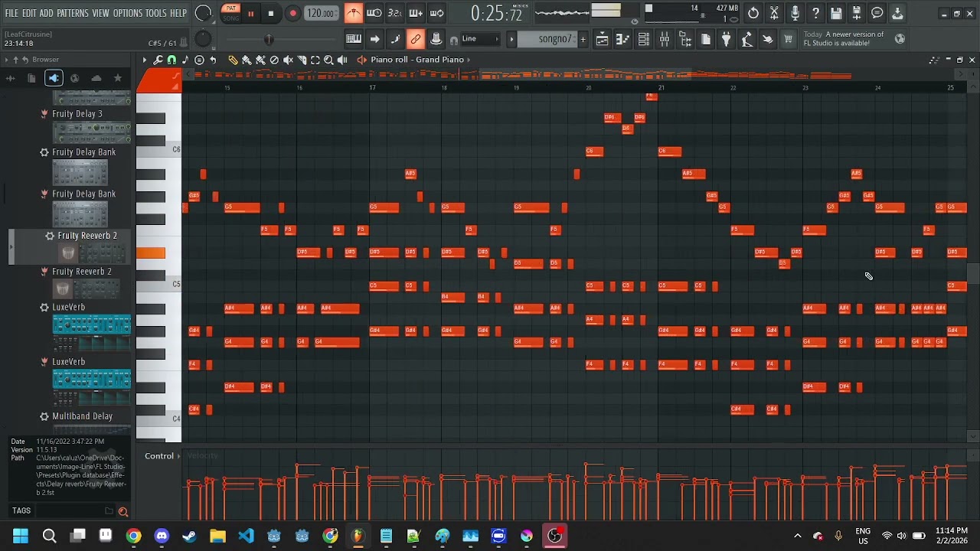Screen dimensions: 980x551
Task: Add new pattern with plus button
Action: (x=583, y=39)
